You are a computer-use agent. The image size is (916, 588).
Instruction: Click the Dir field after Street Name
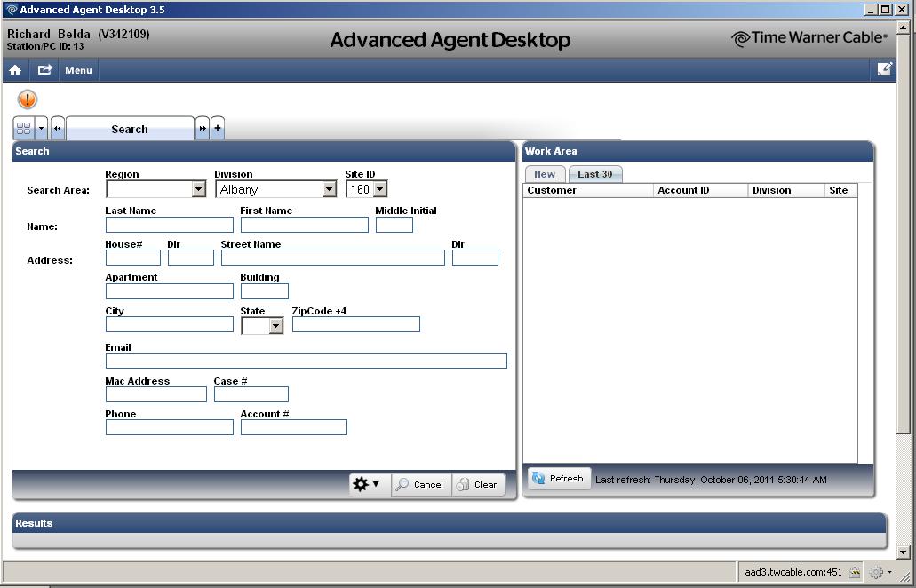[475, 258]
